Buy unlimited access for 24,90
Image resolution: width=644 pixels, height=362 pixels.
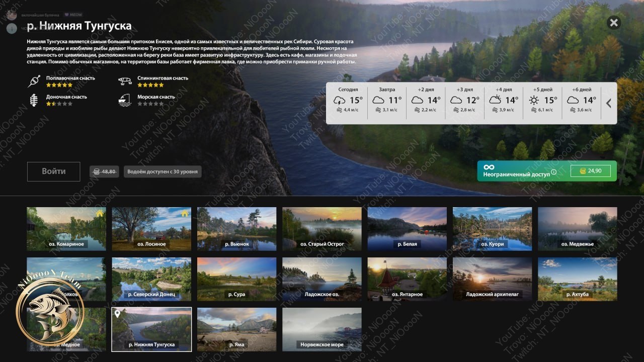point(591,171)
